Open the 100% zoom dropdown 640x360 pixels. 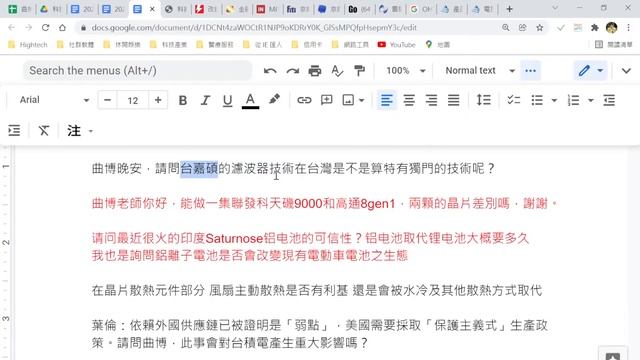coord(405,71)
